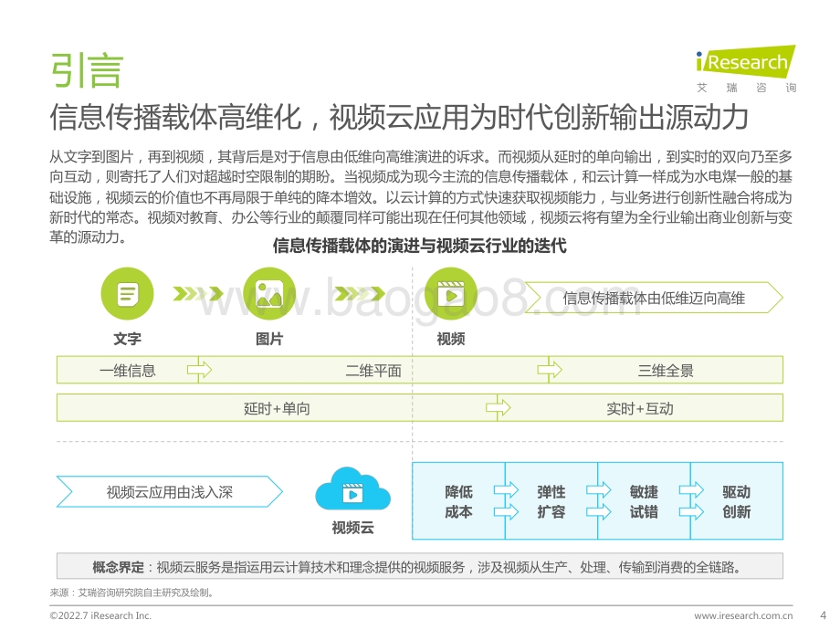
Task: Click the 文字 label
Action: (128, 339)
